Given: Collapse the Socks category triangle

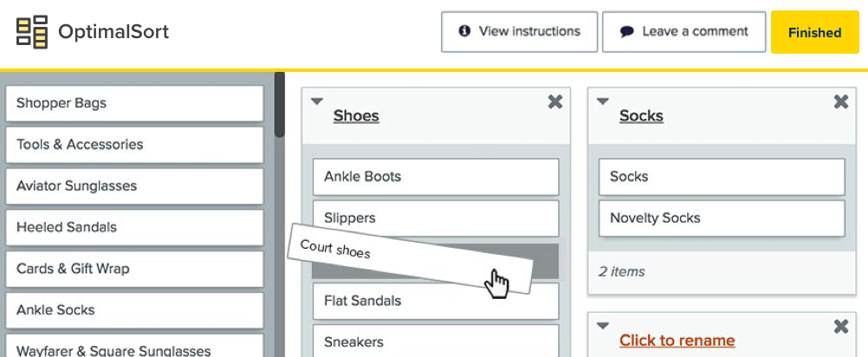Looking at the screenshot, I should point(603,101).
